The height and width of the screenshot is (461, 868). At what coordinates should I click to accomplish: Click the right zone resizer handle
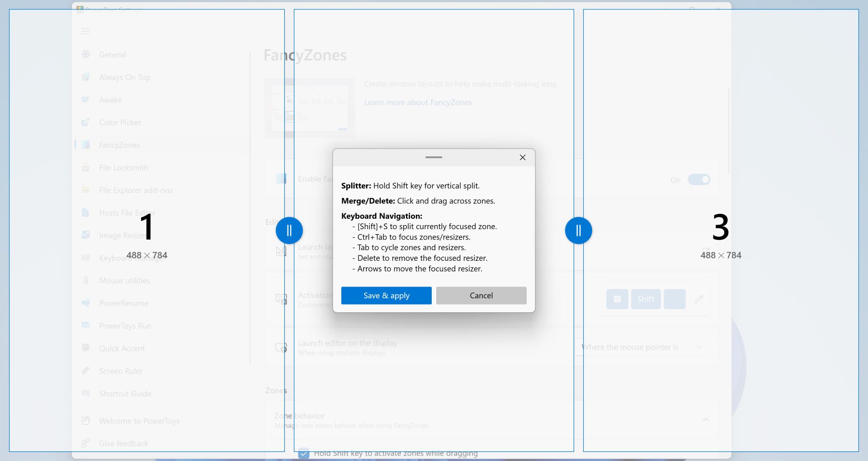[x=578, y=230]
